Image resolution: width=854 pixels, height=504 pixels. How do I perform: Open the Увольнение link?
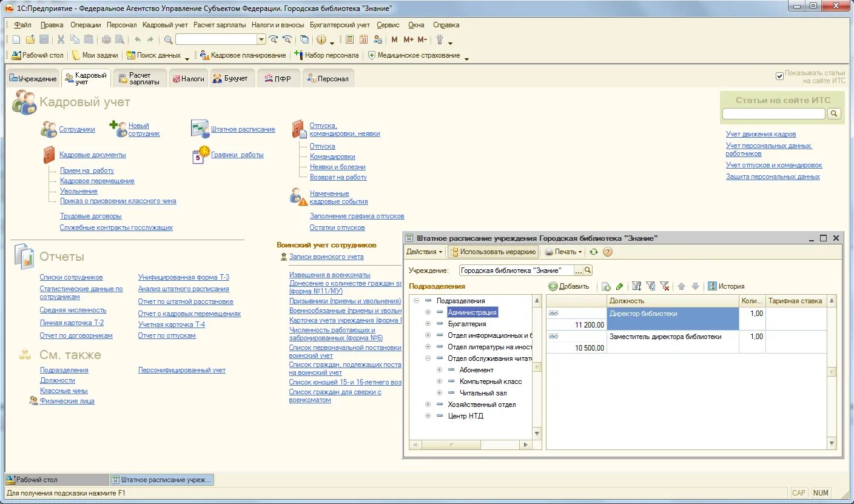tap(78, 191)
